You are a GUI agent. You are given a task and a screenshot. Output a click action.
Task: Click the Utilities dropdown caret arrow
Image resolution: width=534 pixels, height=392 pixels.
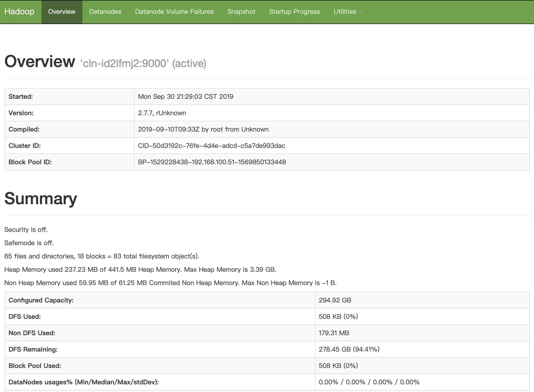[361, 12]
